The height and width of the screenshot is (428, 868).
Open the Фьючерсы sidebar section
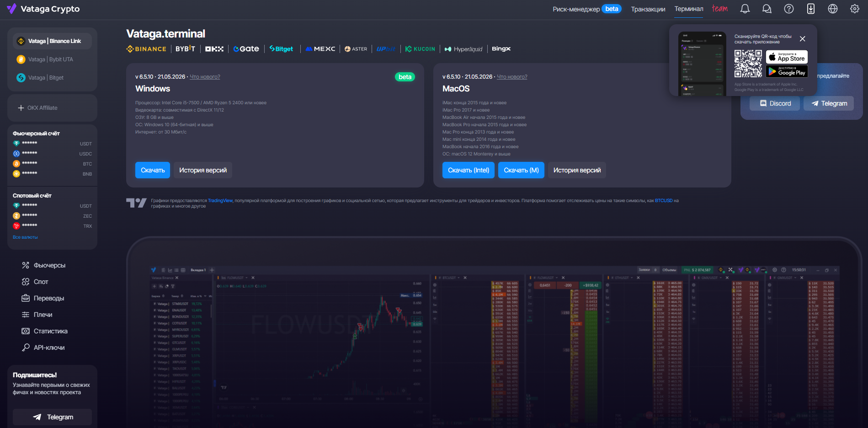click(44, 265)
